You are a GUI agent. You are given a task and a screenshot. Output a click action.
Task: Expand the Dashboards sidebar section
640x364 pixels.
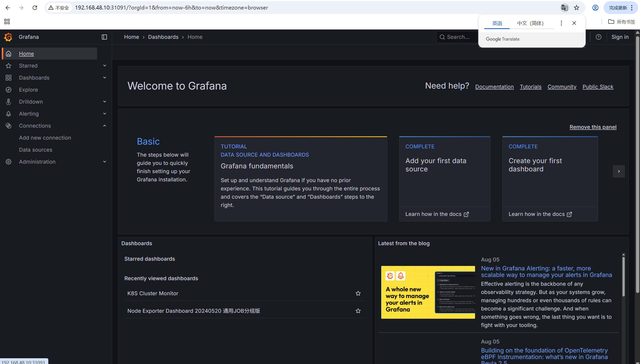coord(105,78)
